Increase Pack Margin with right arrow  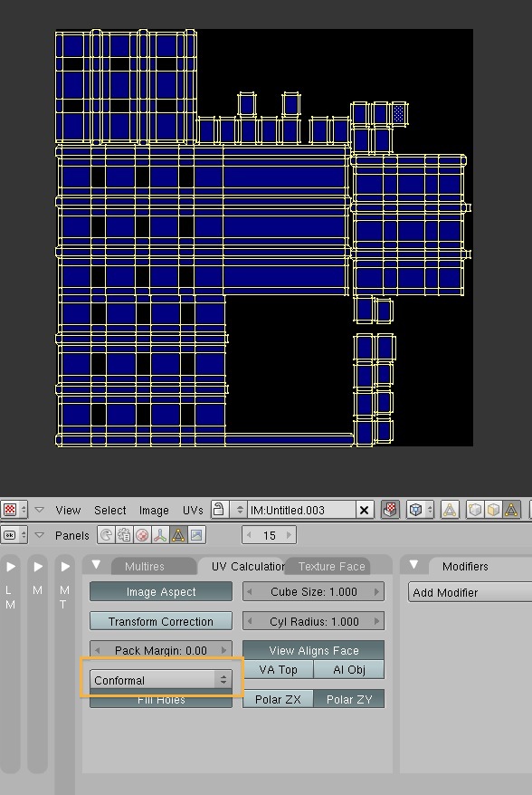click(224, 650)
